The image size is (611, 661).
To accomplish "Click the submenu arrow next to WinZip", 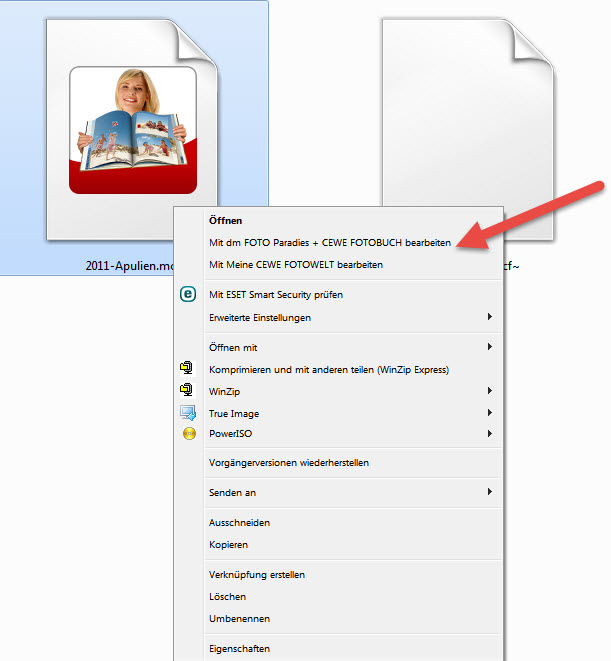I will tap(490, 390).
